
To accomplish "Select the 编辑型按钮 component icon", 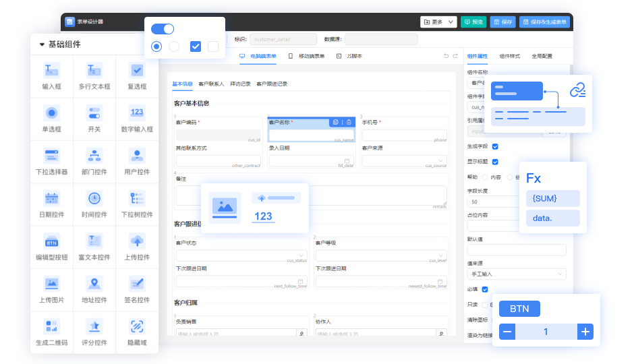I will 52,241.
